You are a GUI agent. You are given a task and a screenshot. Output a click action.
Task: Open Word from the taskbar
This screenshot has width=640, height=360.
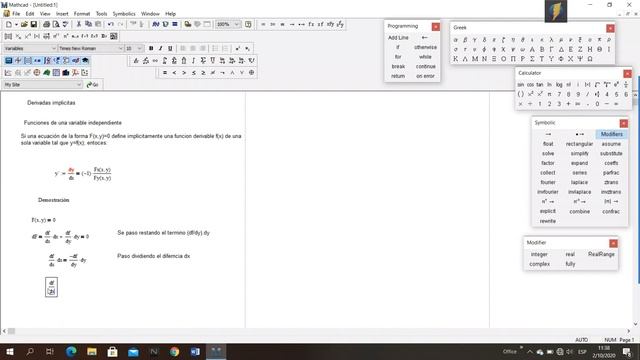pos(195,351)
